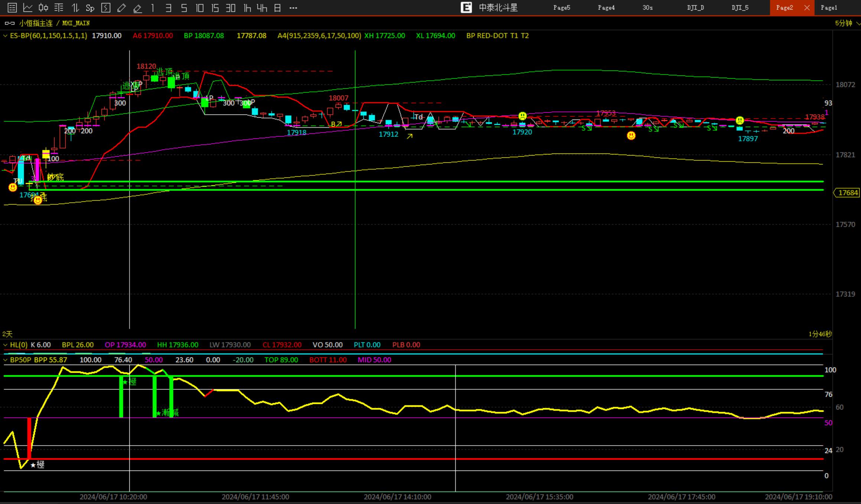Click the Sp spread icon
Image resolution: width=861 pixels, height=504 pixels.
tap(90, 8)
